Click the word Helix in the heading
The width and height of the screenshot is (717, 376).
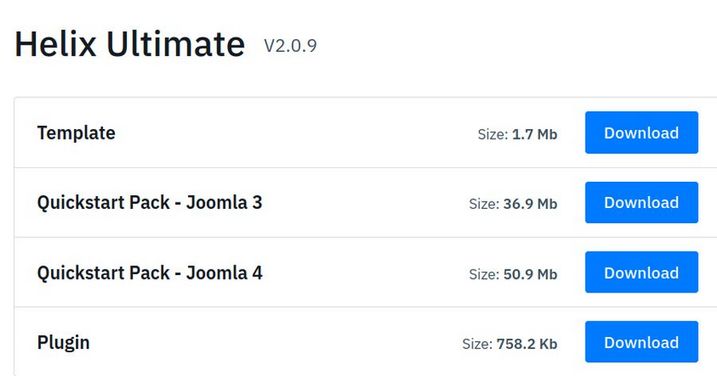point(56,44)
